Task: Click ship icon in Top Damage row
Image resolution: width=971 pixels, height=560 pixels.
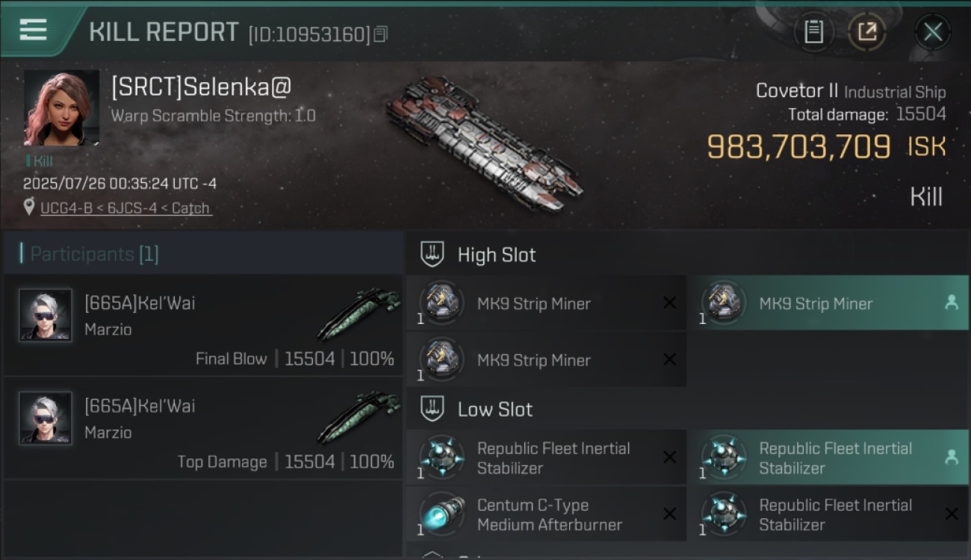Action: 359,419
